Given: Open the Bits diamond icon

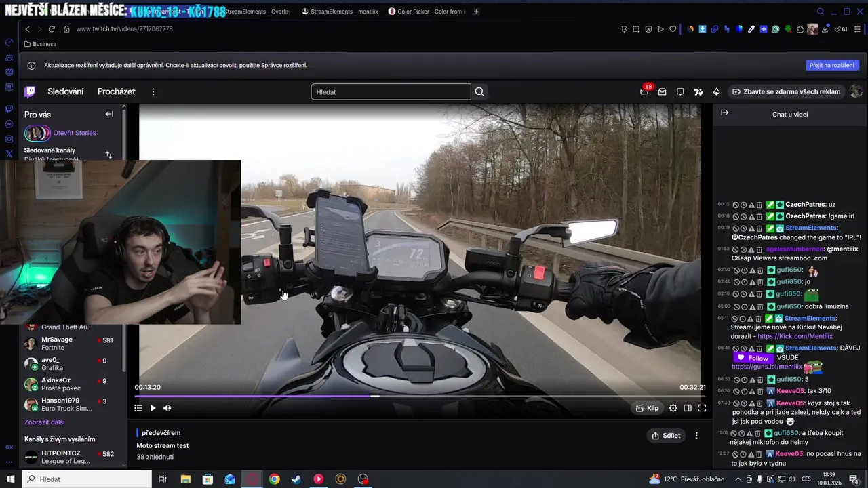Looking at the screenshot, I should point(716,91).
